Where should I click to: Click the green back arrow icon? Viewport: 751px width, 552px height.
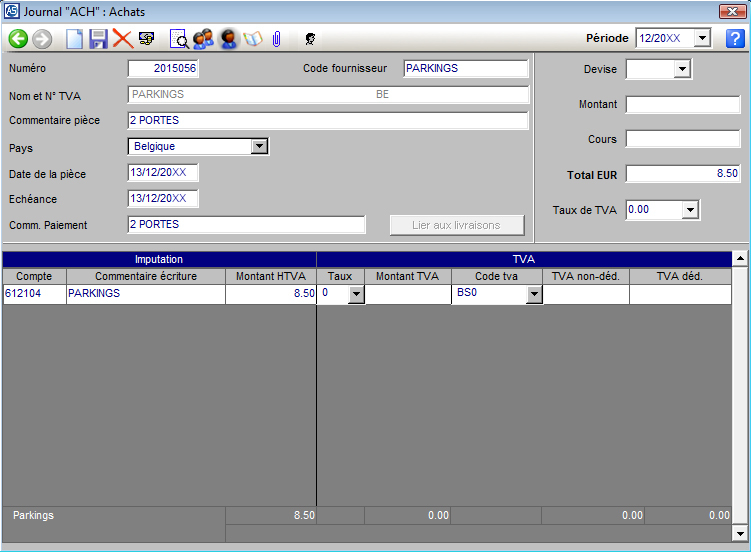click(18, 39)
